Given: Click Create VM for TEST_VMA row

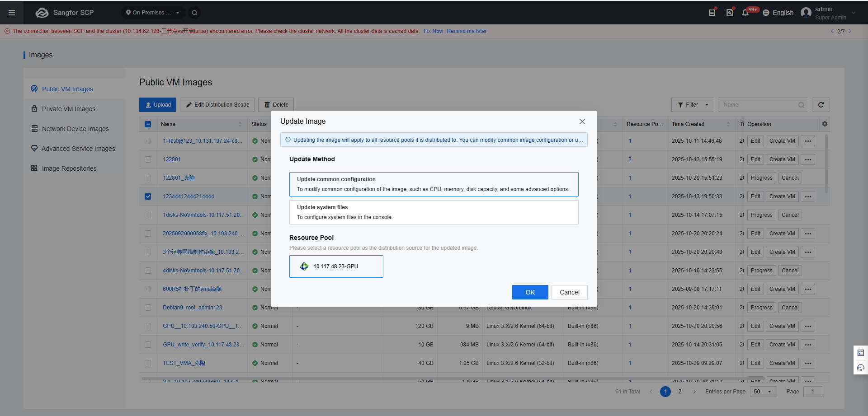Looking at the screenshot, I should (782, 363).
